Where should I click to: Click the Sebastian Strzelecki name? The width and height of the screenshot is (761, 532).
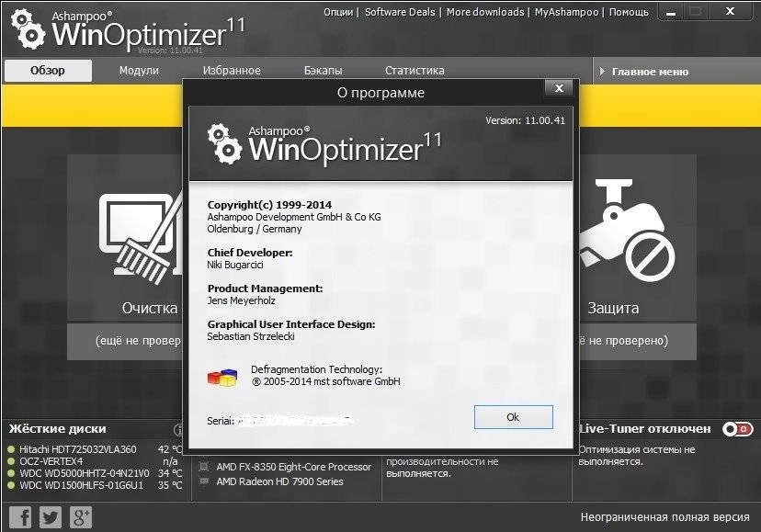point(250,336)
